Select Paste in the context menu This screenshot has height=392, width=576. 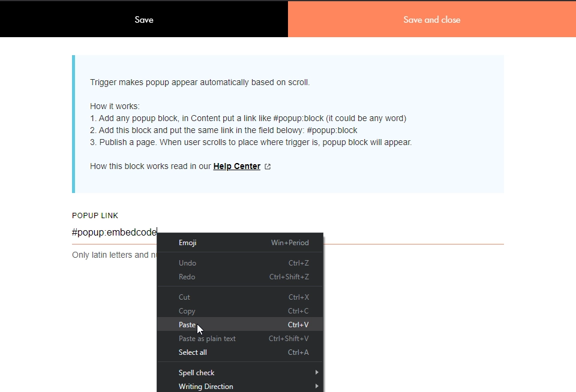point(240,325)
